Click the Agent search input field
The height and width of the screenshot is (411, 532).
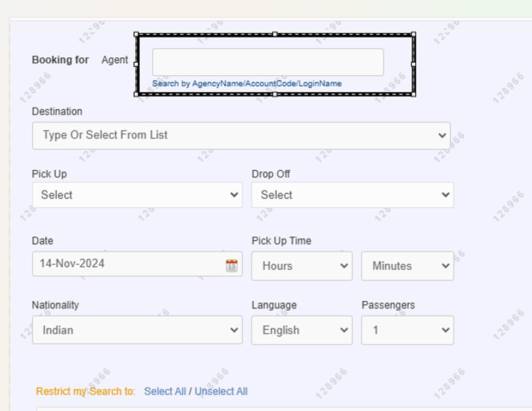pos(267,62)
